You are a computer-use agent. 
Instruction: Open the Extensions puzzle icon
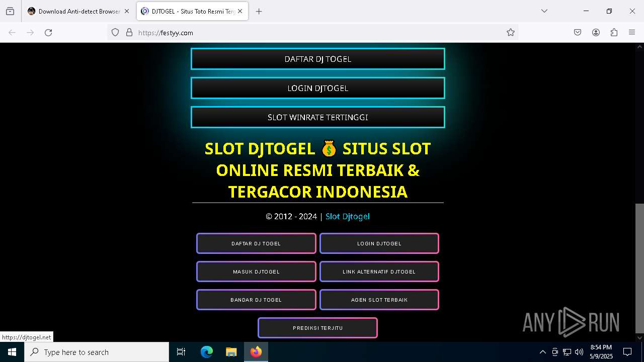click(x=614, y=33)
